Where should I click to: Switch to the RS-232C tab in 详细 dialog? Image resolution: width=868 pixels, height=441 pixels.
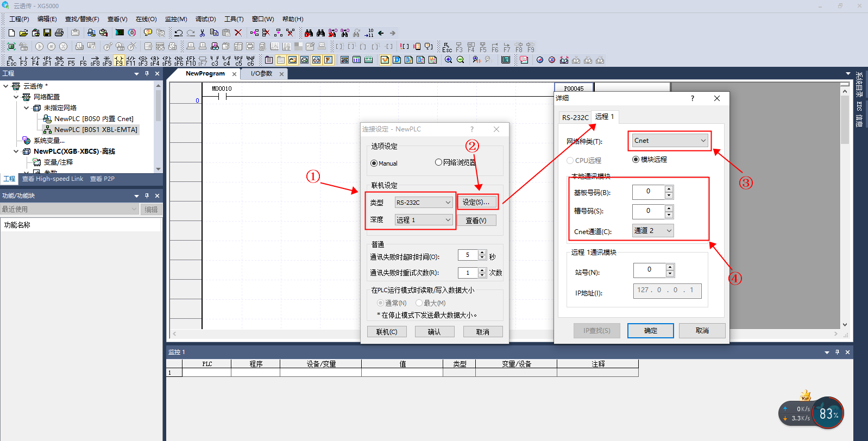pyautogui.click(x=575, y=117)
